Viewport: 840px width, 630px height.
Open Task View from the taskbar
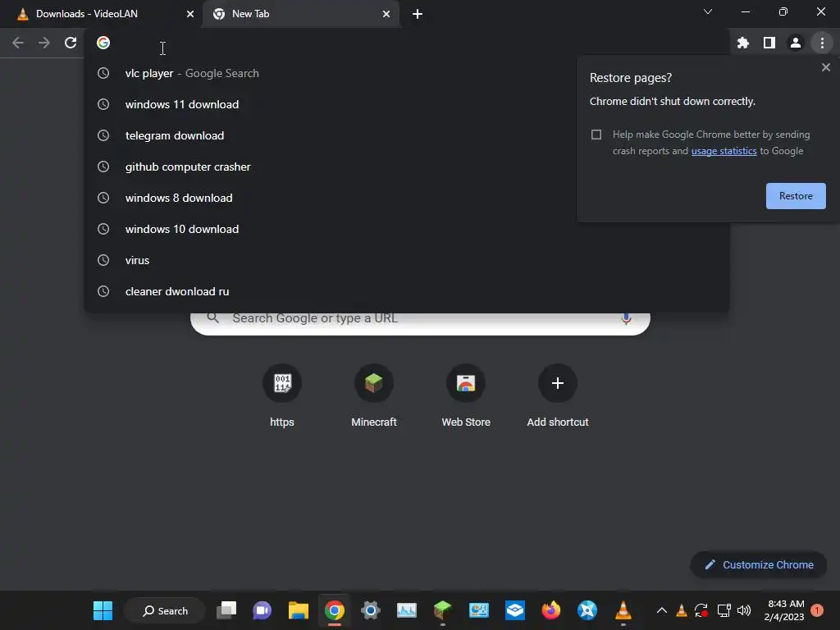226,610
